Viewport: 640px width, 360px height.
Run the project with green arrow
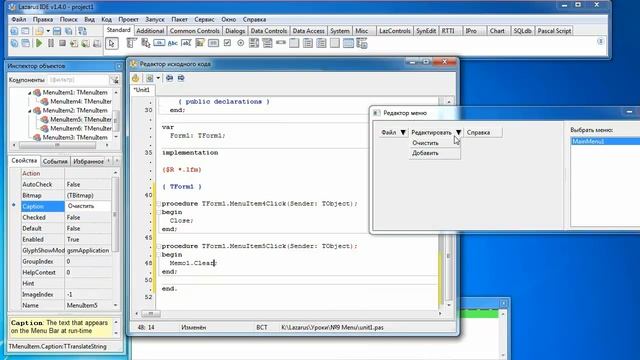(x=39, y=43)
